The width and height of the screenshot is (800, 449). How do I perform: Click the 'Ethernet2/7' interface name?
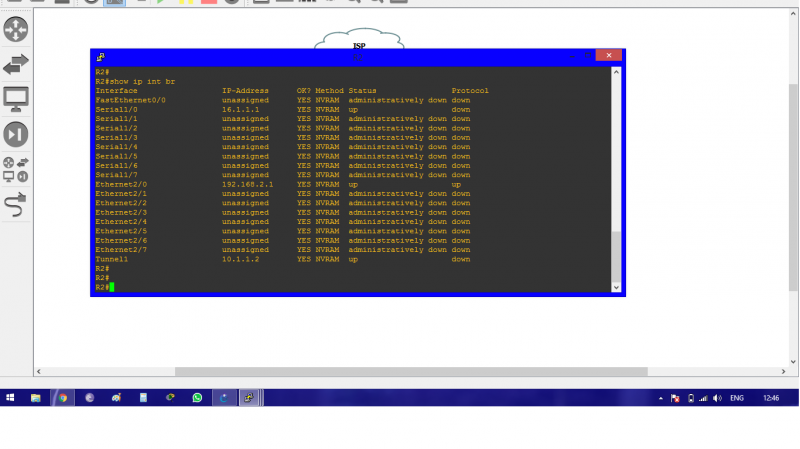[x=121, y=250]
